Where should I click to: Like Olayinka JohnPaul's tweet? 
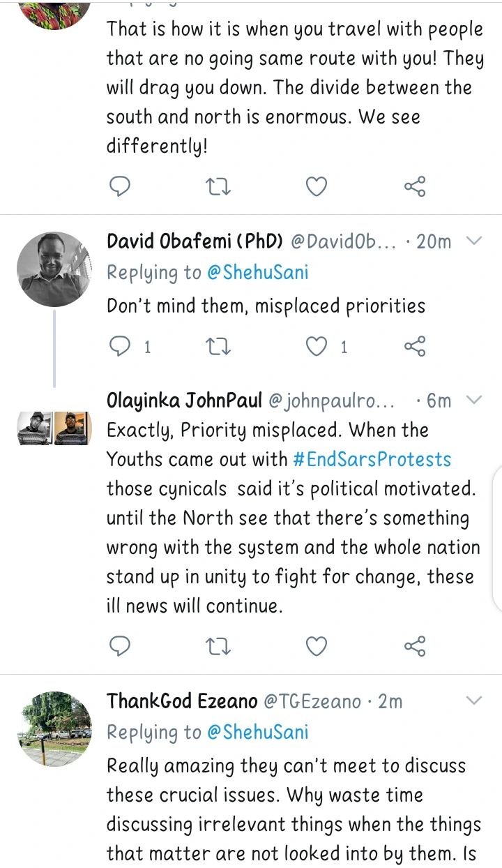click(317, 646)
